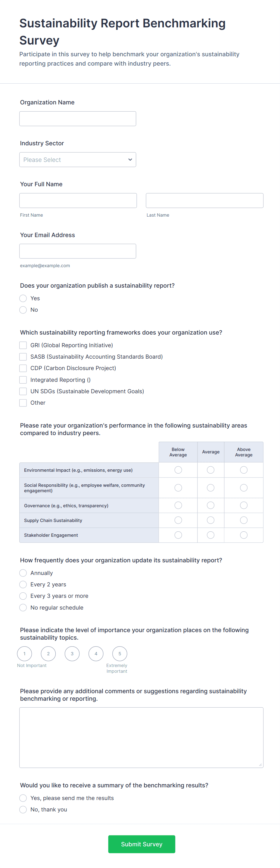Screen dimensions: 280x868
Task: Select the No regular schedule option
Action: pos(23,607)
